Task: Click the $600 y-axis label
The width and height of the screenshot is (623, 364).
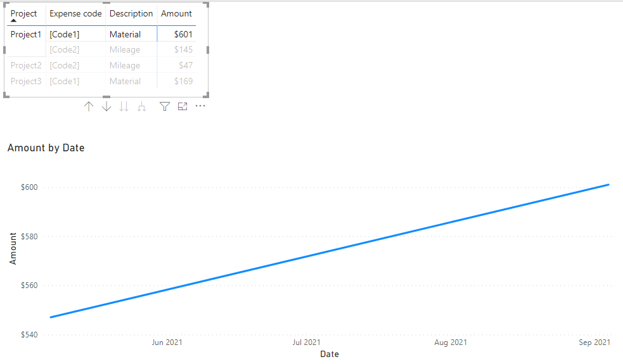Action: [x=29, y=187]
